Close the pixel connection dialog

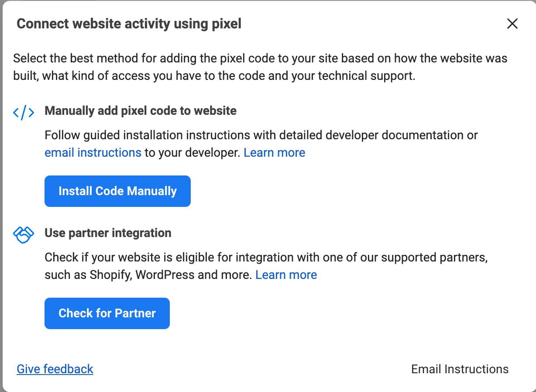tap(512, 24)
